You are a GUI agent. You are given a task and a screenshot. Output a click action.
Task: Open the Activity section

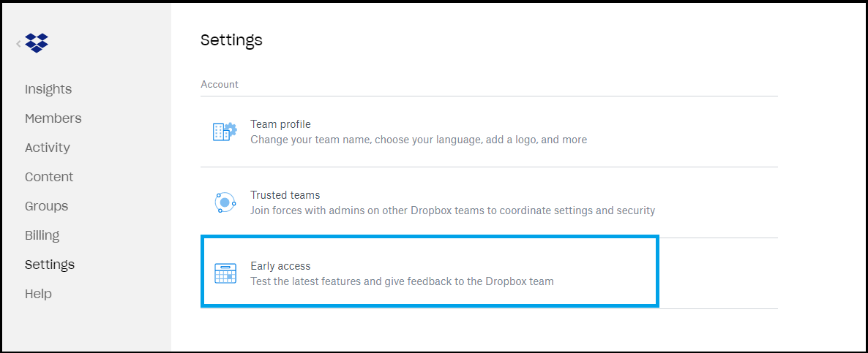[48, 148]
